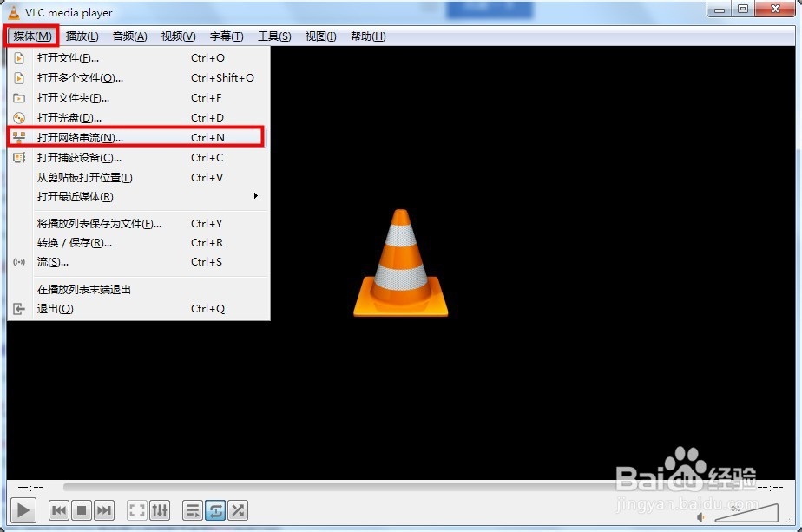This screenshot has height=532, width=802.
Task: Skip to next track button
Action: point(104,510)
